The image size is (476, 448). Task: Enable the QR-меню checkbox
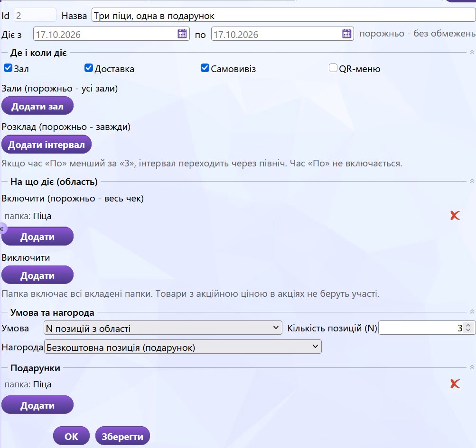[x=333, y=68]
